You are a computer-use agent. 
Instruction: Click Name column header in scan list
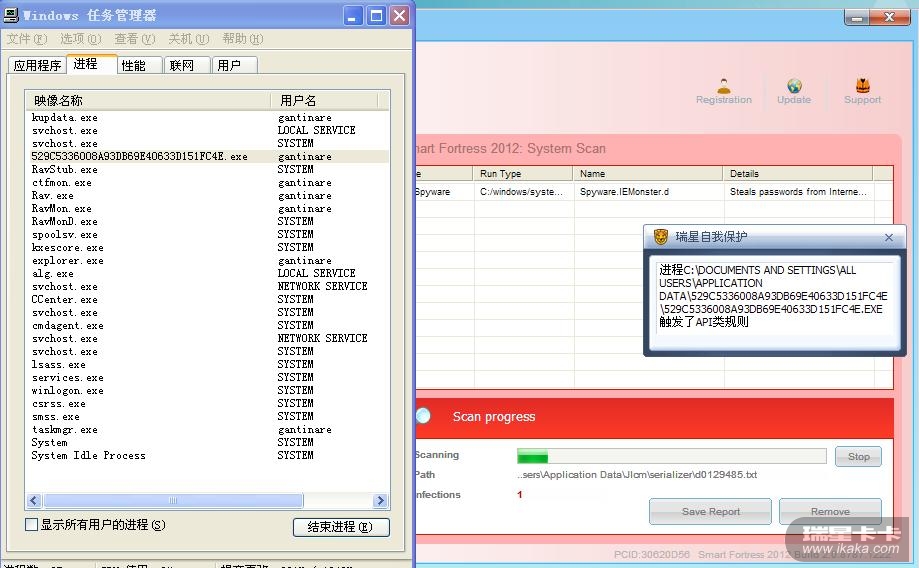[648, 174]
